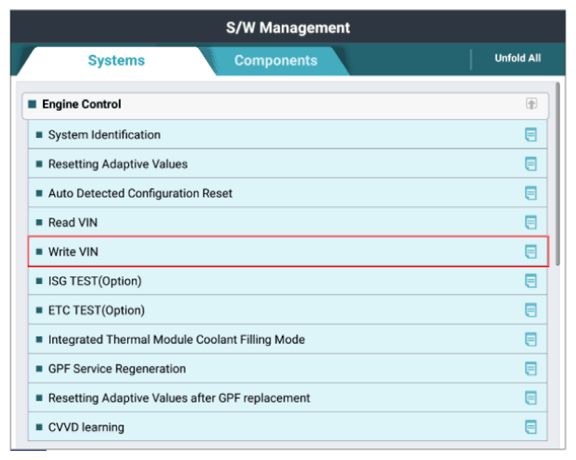This screenshot has height=460, width=576.
Task: Unfold All system groups
Action: (518, 58)
